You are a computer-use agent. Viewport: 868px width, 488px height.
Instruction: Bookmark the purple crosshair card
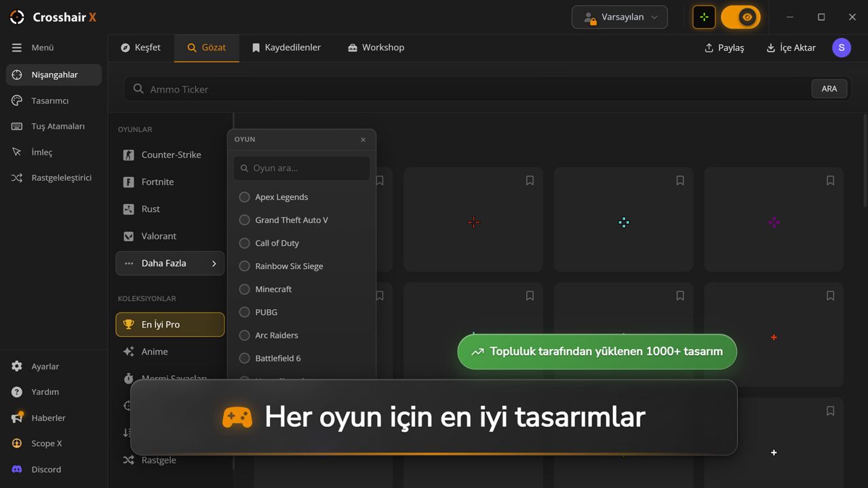pyautogui.click(x=830, y=180)
